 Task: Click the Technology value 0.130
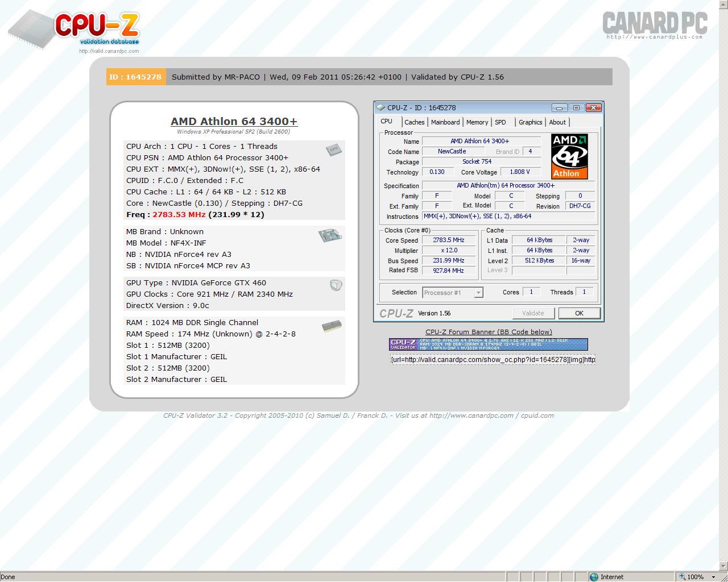pyautogui.click(x=437, y=172)
